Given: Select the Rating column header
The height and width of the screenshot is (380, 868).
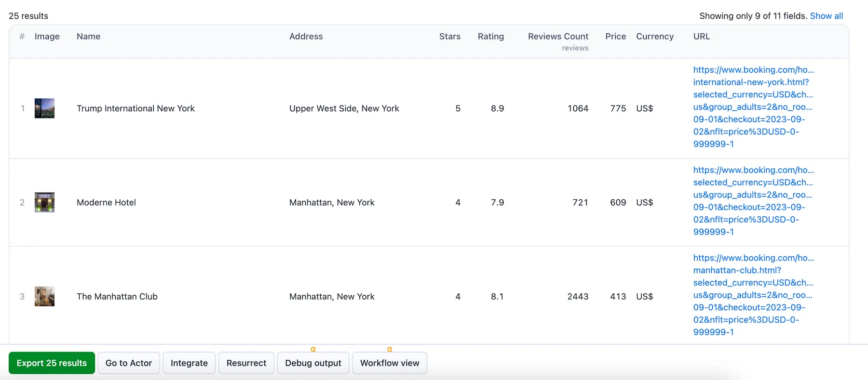Looking at the screenshot, I should [x=490, y=37].
